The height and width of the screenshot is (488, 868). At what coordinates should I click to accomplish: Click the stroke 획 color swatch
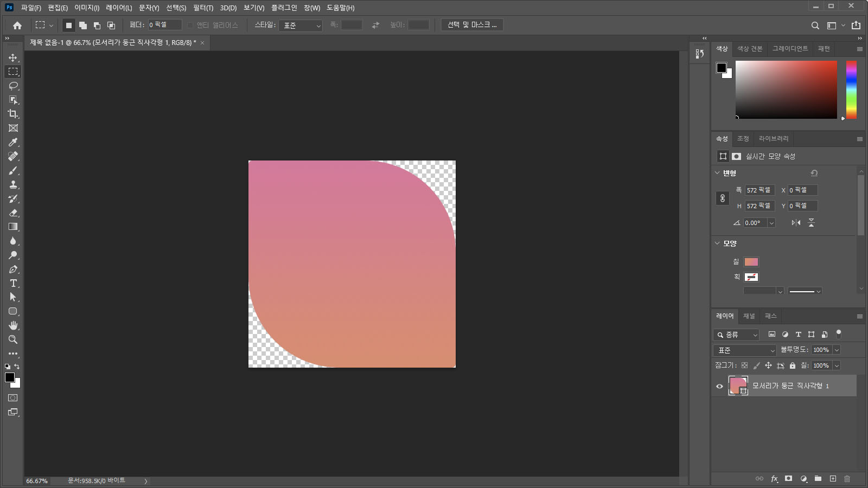pos(751,277)
